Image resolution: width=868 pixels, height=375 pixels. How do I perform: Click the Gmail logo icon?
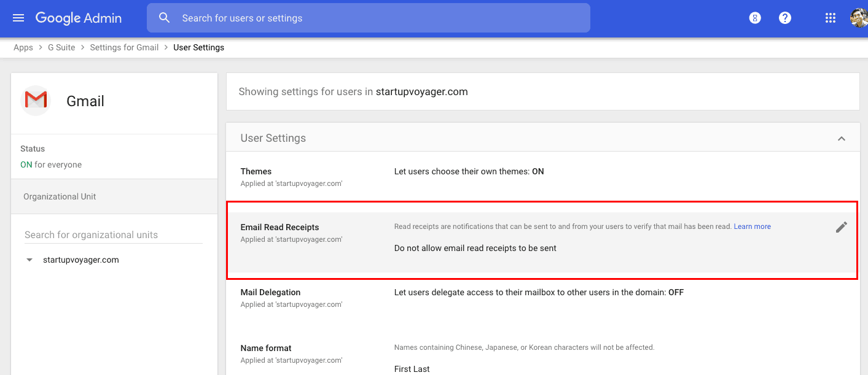[36, 99]
